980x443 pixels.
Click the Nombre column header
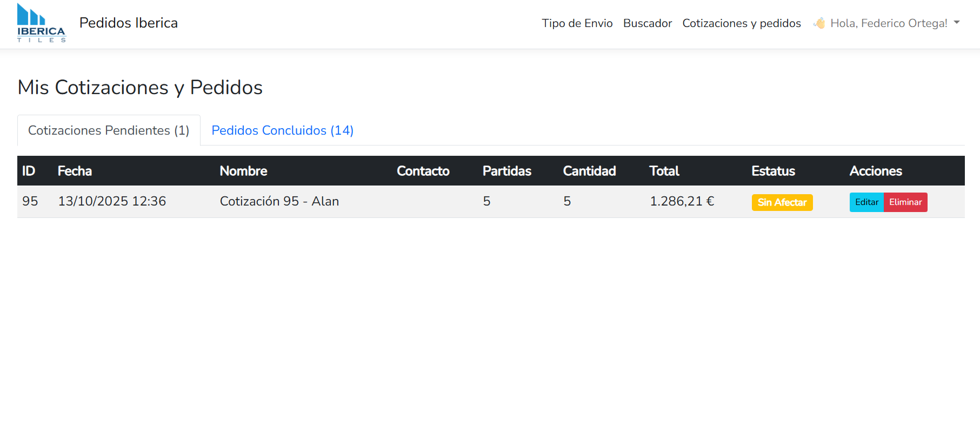click(243, 171)
